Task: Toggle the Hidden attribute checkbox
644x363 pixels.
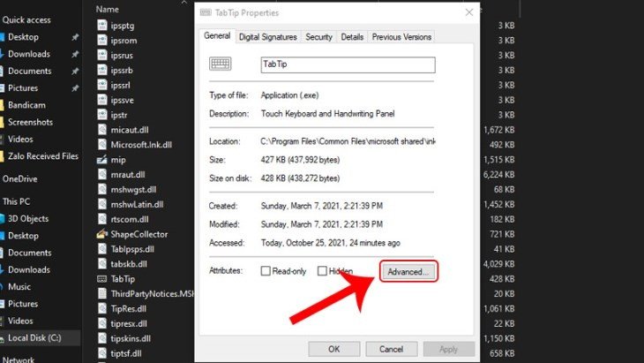Action: (323, 271)
